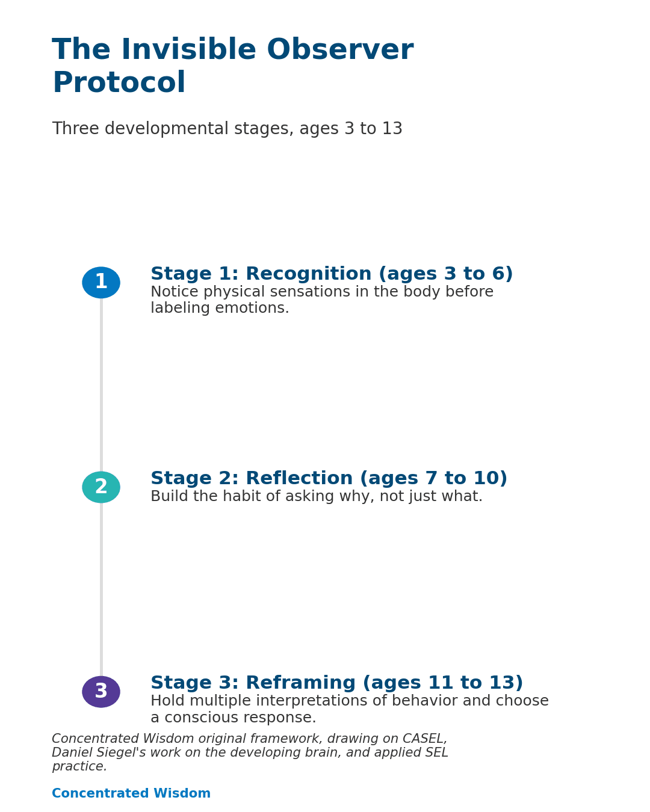Click The Invisible Observer Protocol title
This screenshot has height=812, width=650.
[233, 67]
